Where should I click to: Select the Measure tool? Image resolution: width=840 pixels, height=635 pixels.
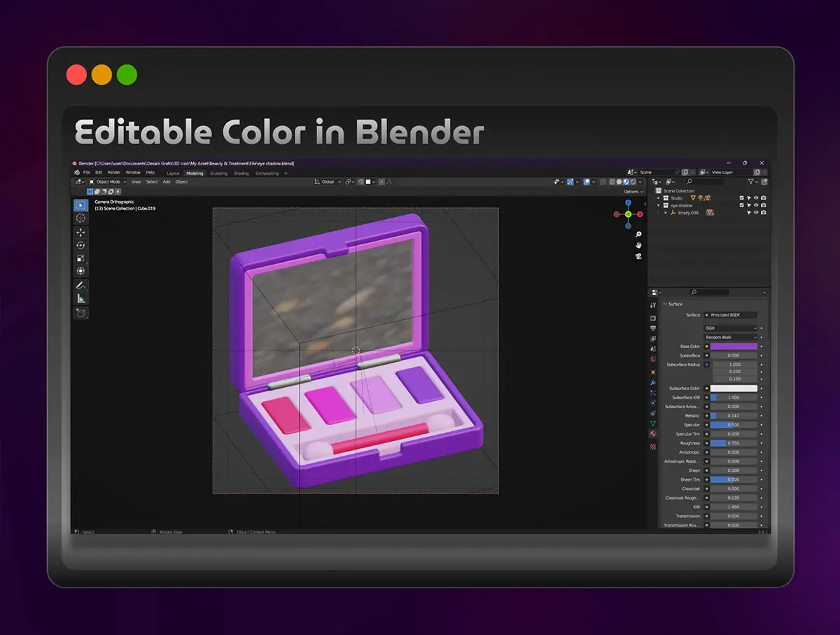tap(80, 299)
